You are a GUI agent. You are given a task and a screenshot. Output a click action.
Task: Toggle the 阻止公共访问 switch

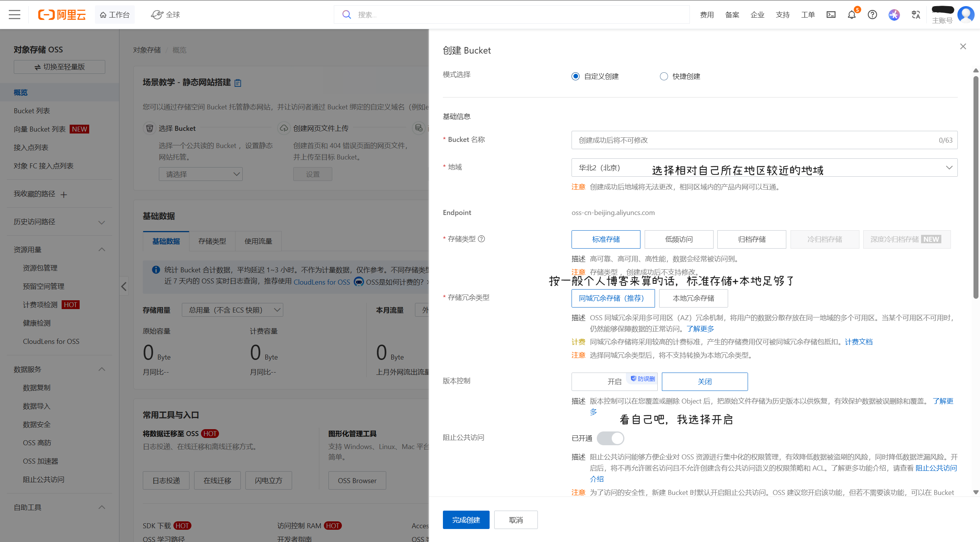[610, 438]
